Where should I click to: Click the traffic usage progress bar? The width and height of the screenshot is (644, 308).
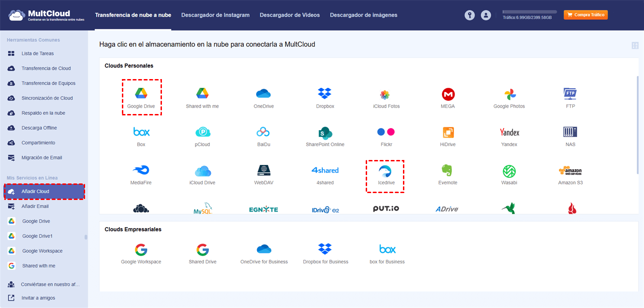pyautogui.click(x=529, y=11)
